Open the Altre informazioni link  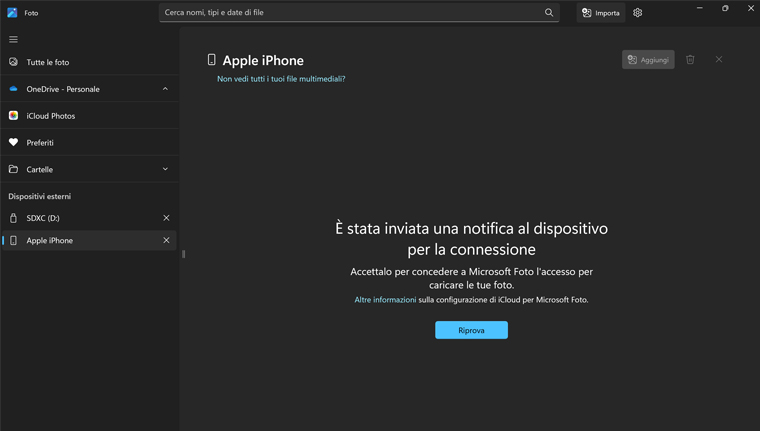385,300
